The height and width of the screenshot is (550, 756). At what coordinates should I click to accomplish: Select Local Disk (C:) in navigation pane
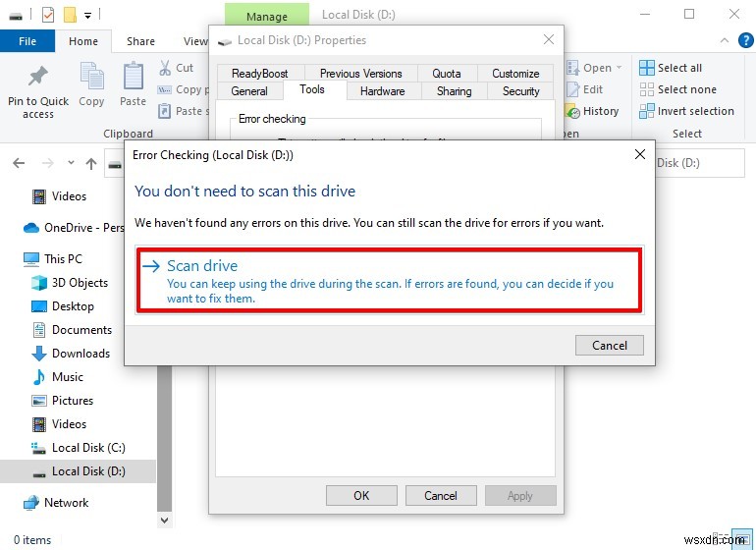pos(79,448)
